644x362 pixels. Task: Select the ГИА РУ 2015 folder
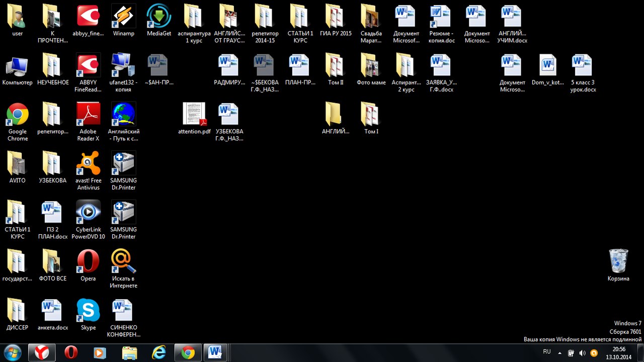(x=336, y=20)
